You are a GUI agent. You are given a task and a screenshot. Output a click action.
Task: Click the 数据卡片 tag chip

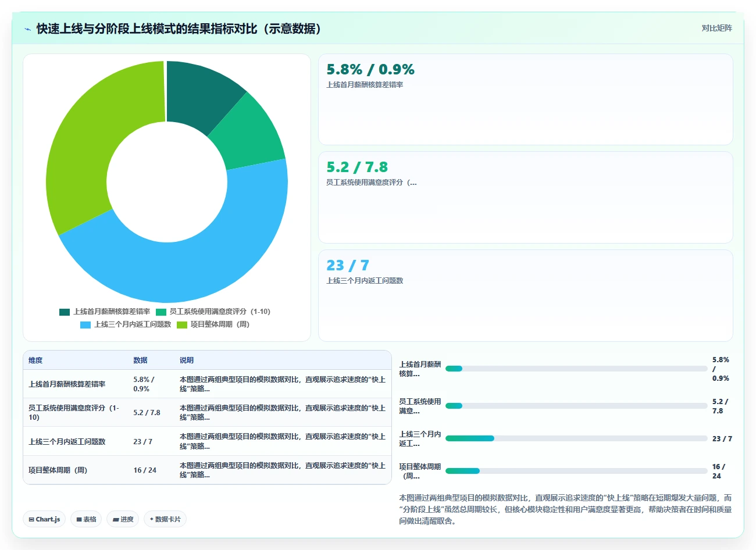(x=165, y=519)
